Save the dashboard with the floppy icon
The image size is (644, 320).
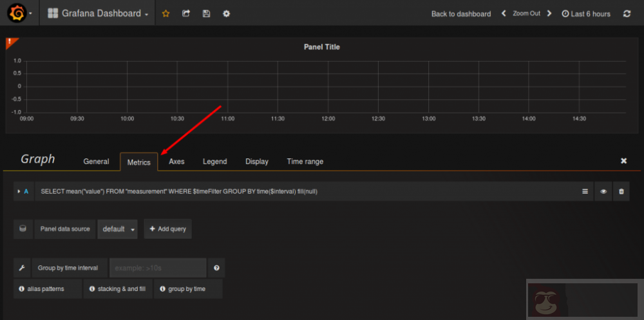coord(206,14)
